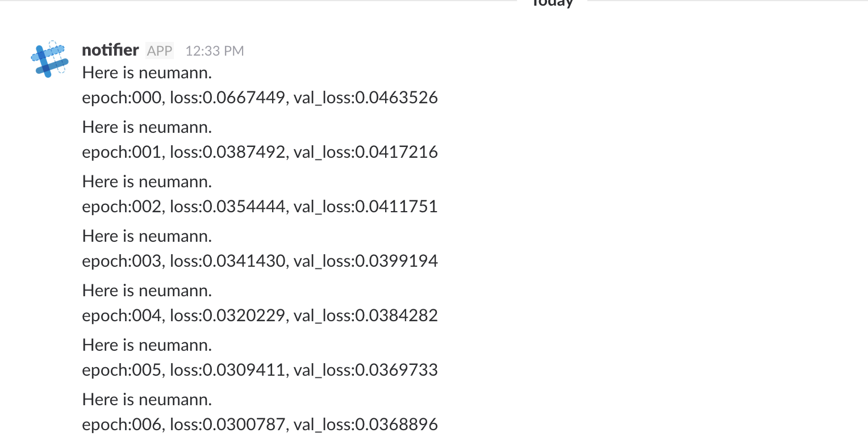Viewport: 868px width, 437px height.
Task: Select "Here is neumann." above epoch:002
Action: tap(147, 182)
